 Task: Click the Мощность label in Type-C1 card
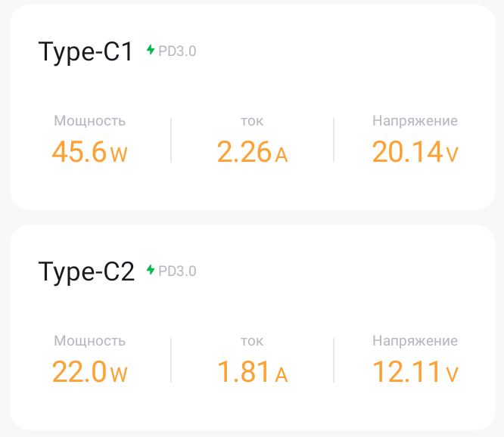[x=89, y=121]
